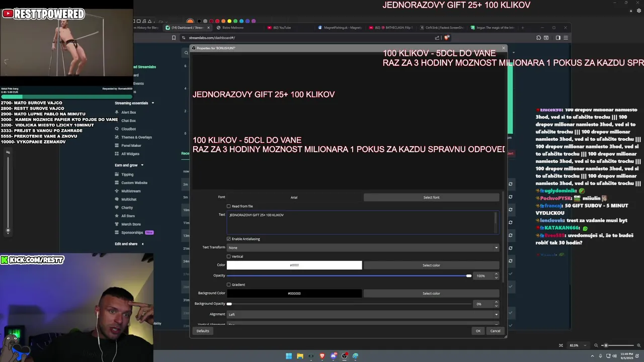The height and width of the screenshot is (362, 644).
Task: Click the zoom-in magnifier icon in OBS preview
Action: pyautogui.click(x=638, y=345)
